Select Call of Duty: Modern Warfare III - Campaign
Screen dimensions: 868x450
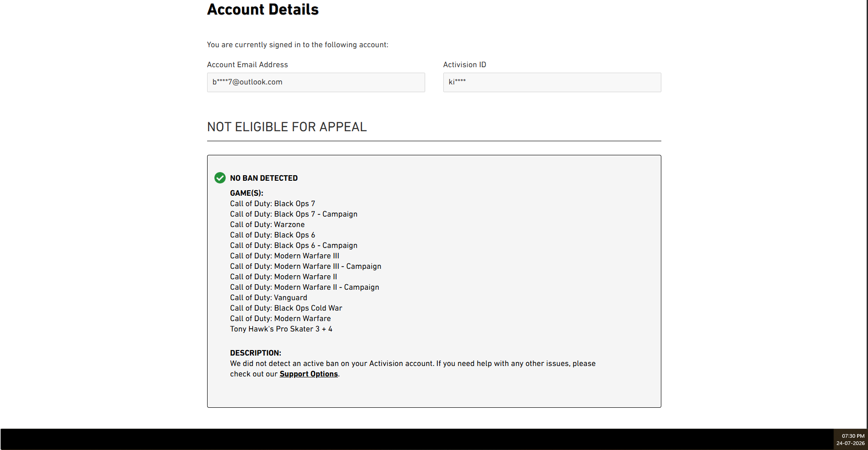(306, 266)
